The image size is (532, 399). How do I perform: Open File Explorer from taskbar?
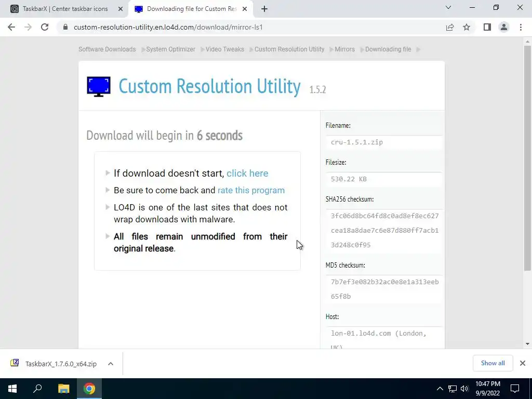coord(63,389)
